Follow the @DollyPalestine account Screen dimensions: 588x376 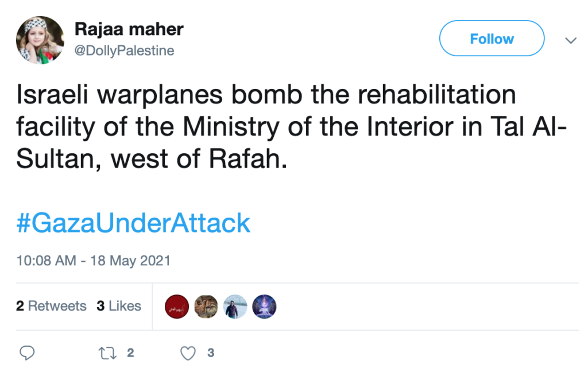point(492,38)
